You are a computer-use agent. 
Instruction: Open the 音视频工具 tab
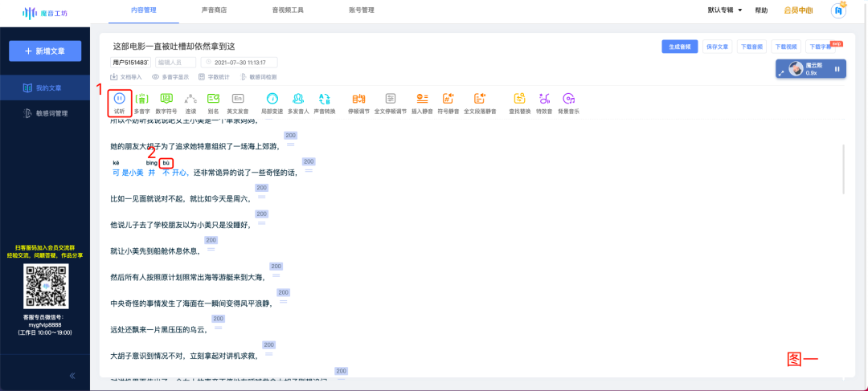[x=288, y=10]
